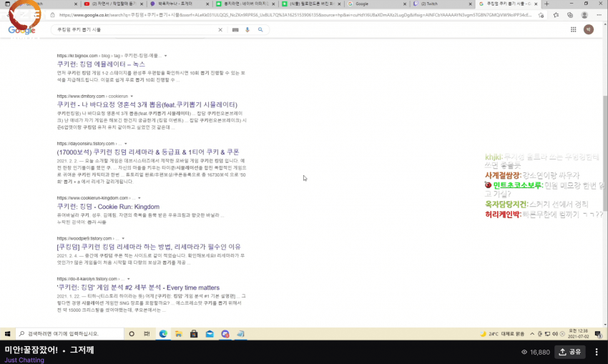The height and width of the screenshot is (364, 608).
Task: Open Microsoft Store from taskbar
Action: (194, 334)
